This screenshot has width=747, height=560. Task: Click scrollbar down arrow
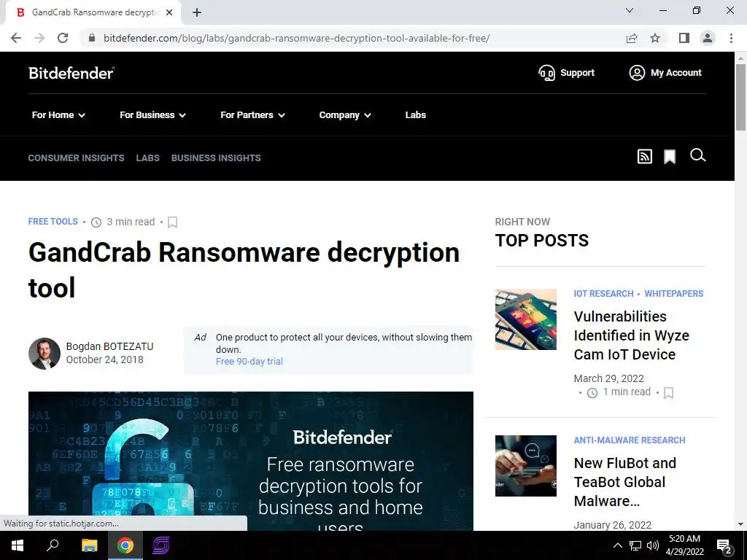click(x=740, y=524)
